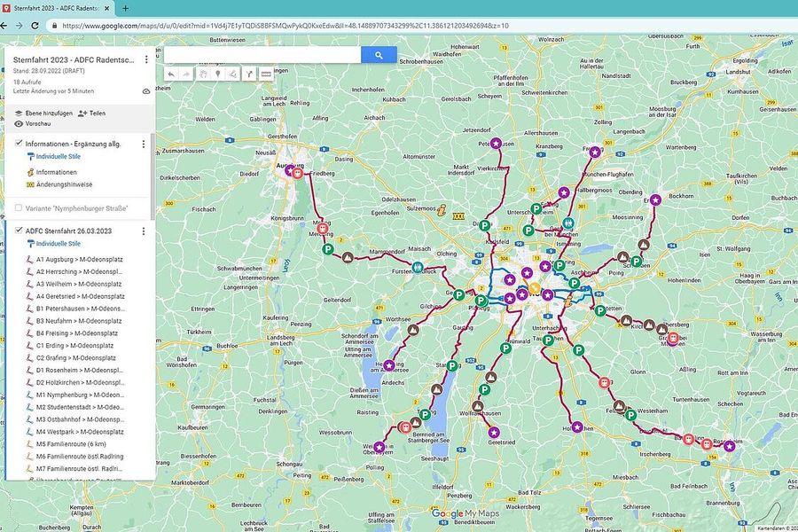
Task: Pick the draw line tool
Action: (232, 74)
